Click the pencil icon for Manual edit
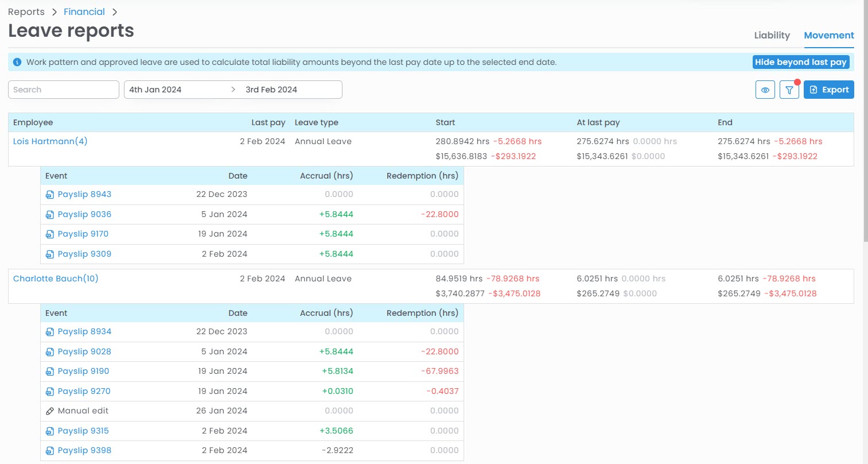The width and height of the screenshot is (868, 464). [x=50, y=411]
